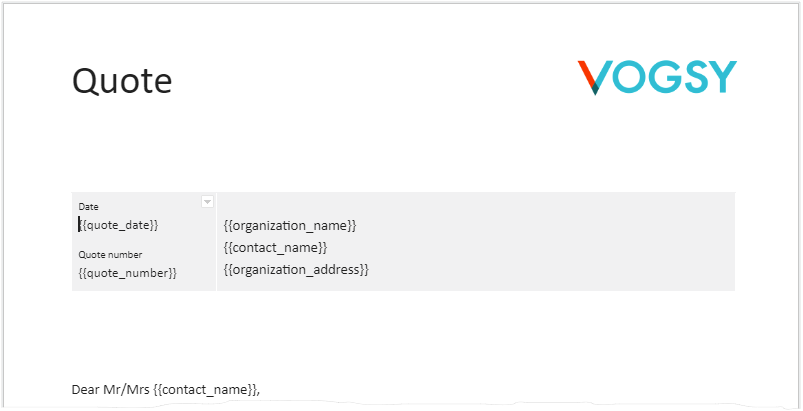This screenshot has width=803, height=411.
Task: Click the Quote heading text
Action: 122,81
